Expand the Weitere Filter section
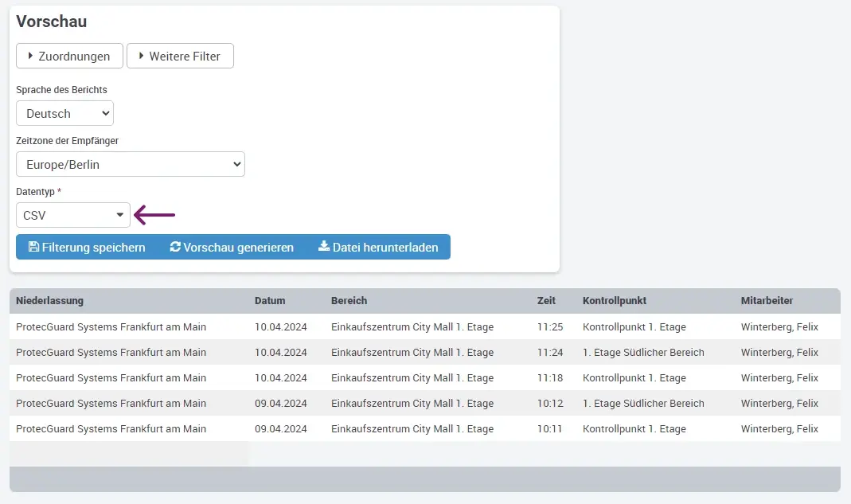 click(180, 56)
